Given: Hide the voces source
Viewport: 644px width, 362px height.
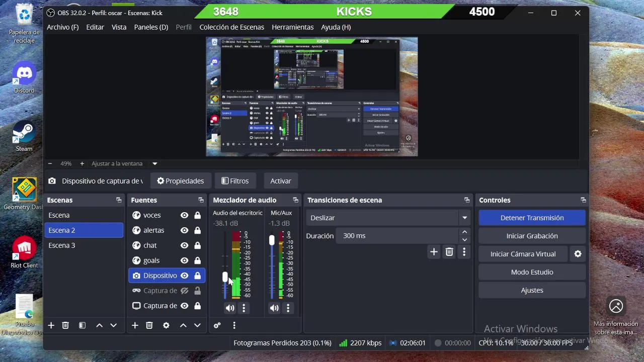Looking at the screenshot, I should click(x=185, y=215).
